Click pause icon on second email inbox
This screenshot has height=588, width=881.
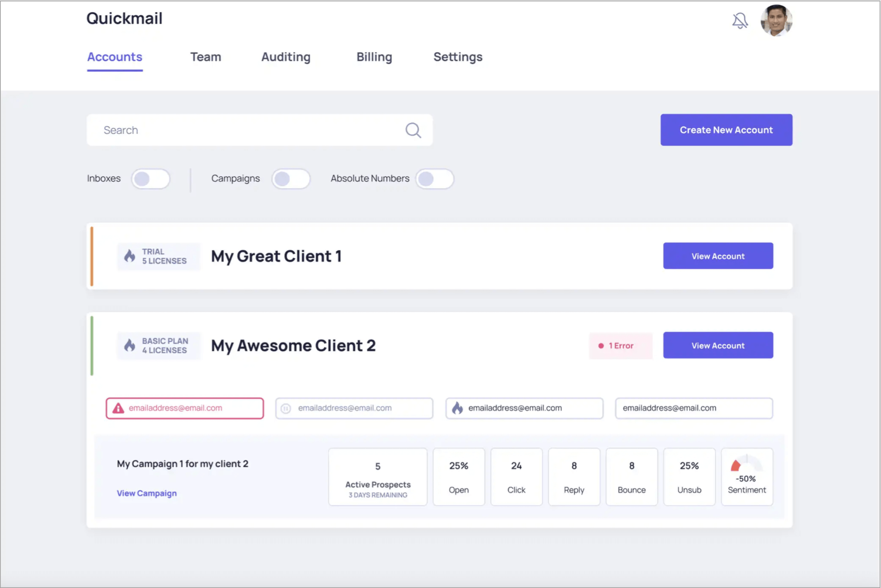(x=286, y=408)
